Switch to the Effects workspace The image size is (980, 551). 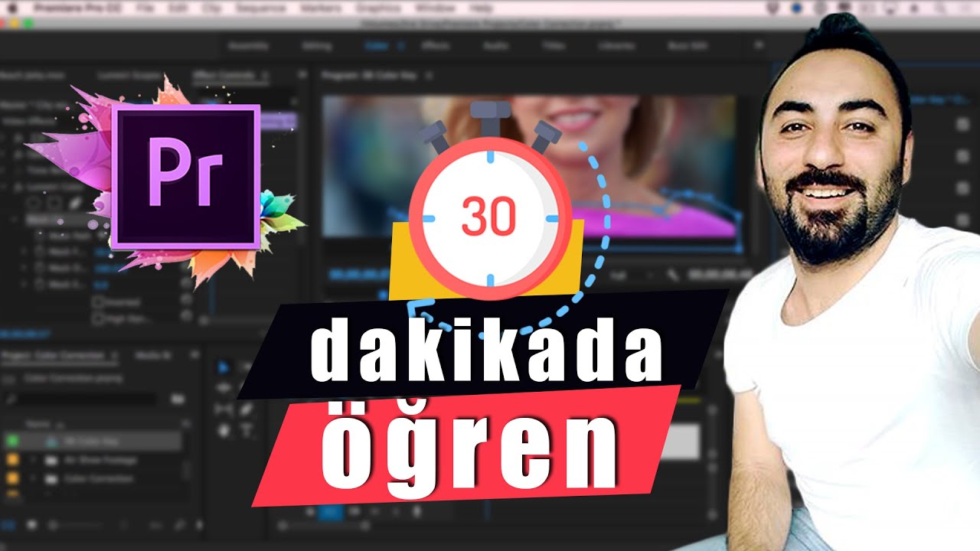coord(435,46)
